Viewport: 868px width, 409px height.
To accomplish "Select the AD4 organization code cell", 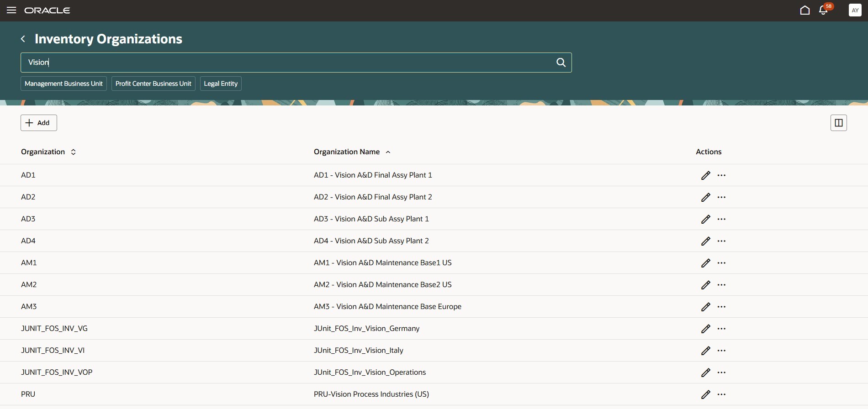I will 28,241.
